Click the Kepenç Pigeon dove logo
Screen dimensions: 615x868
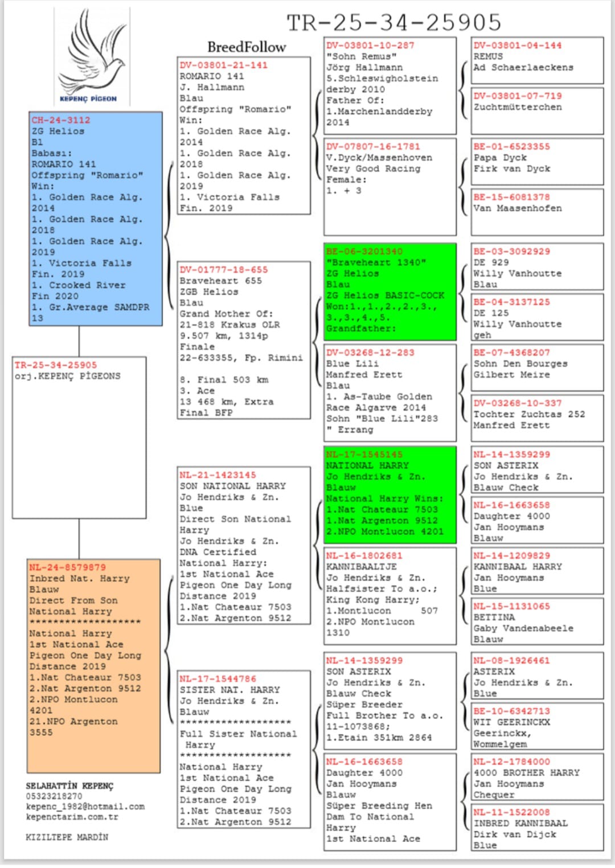pyautogui.click(x=91, y=54)
